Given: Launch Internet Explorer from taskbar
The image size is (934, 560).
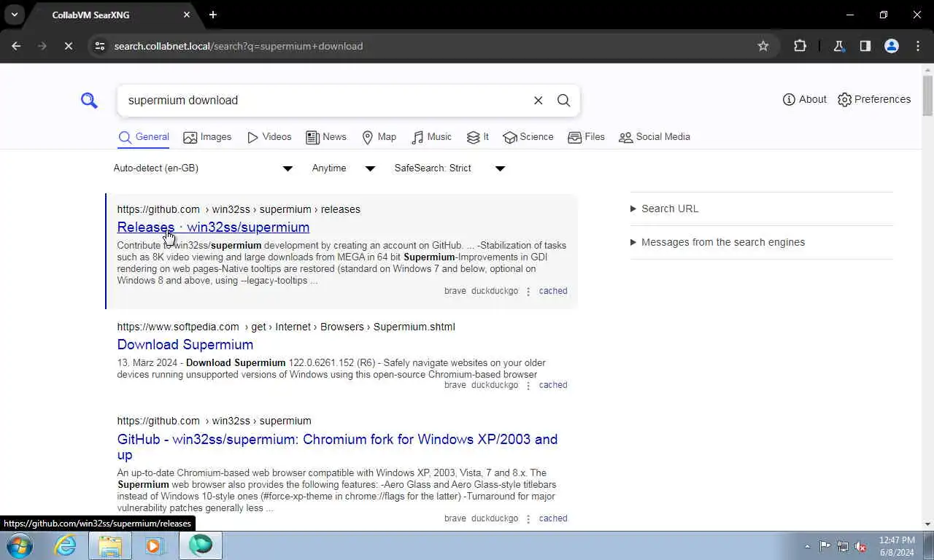Looking at the screenshot, I should point(65,545).
